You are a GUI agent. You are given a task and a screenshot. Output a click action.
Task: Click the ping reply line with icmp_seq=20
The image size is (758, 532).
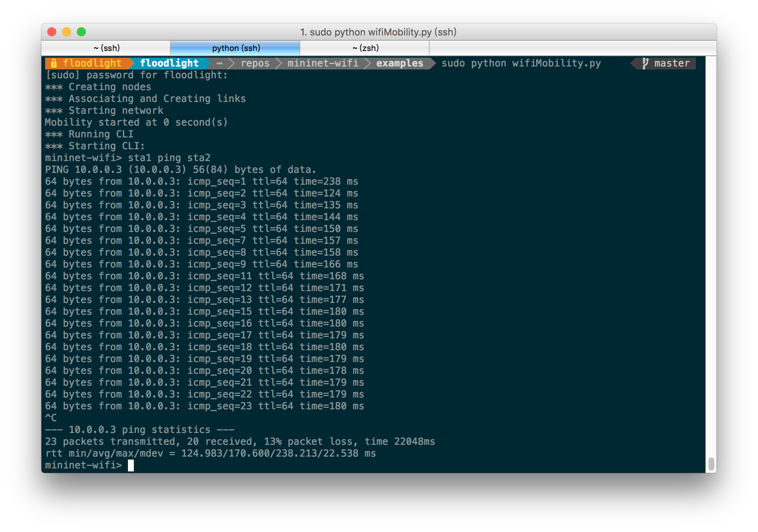(204, 371)
